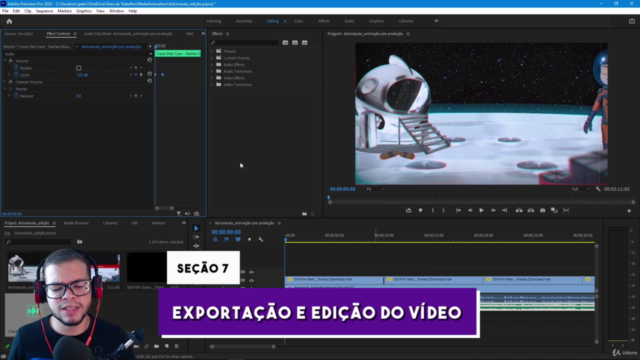Add Marker in the Program monitor
This screenshot has width=640, height=360.
coord(420,210)
